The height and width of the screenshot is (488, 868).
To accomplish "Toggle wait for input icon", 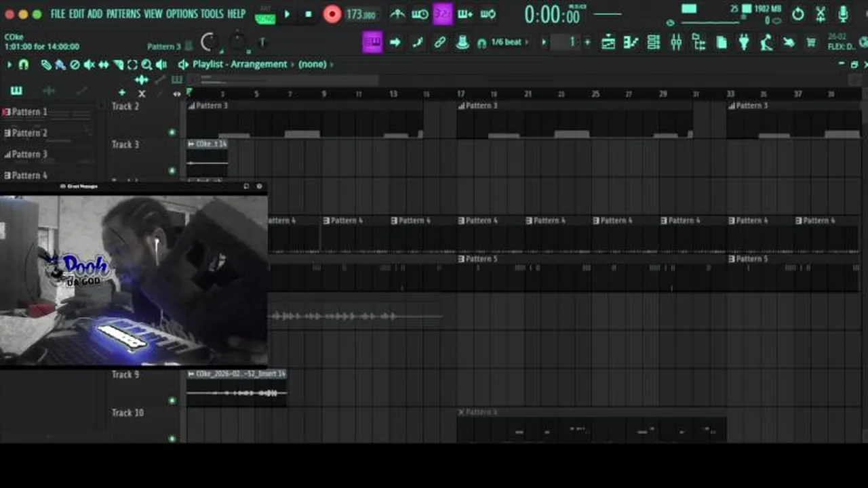I will coord(420,14).
